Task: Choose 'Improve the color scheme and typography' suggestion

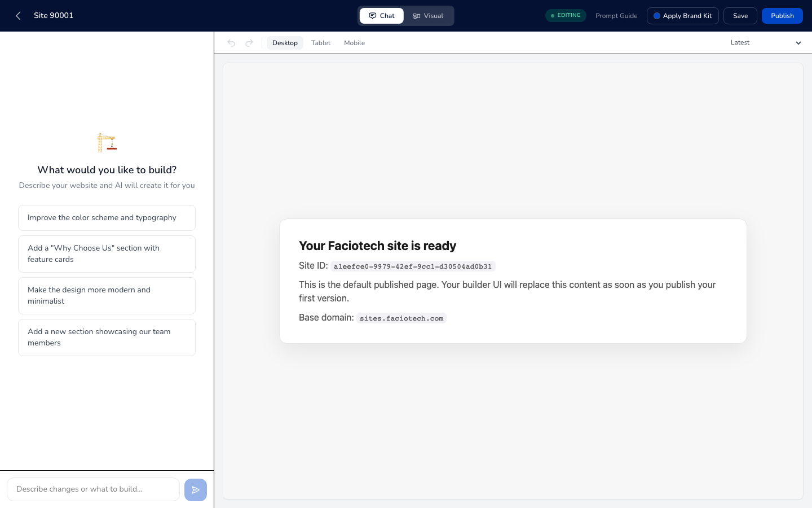Action: point(107,218)
